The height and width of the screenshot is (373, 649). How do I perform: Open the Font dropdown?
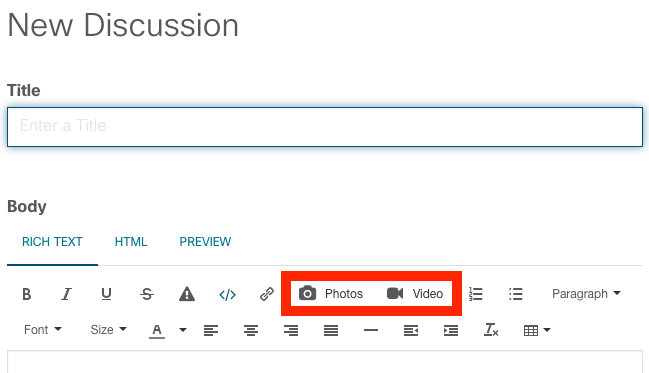[43, 330]
